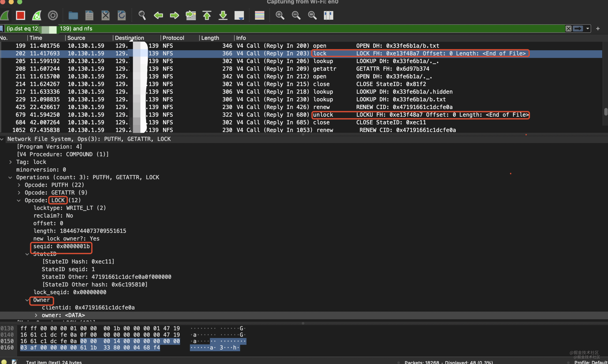The image size is (608, 364).
Task: Add a display filter button with plus
Action: (x=598, y=29)
